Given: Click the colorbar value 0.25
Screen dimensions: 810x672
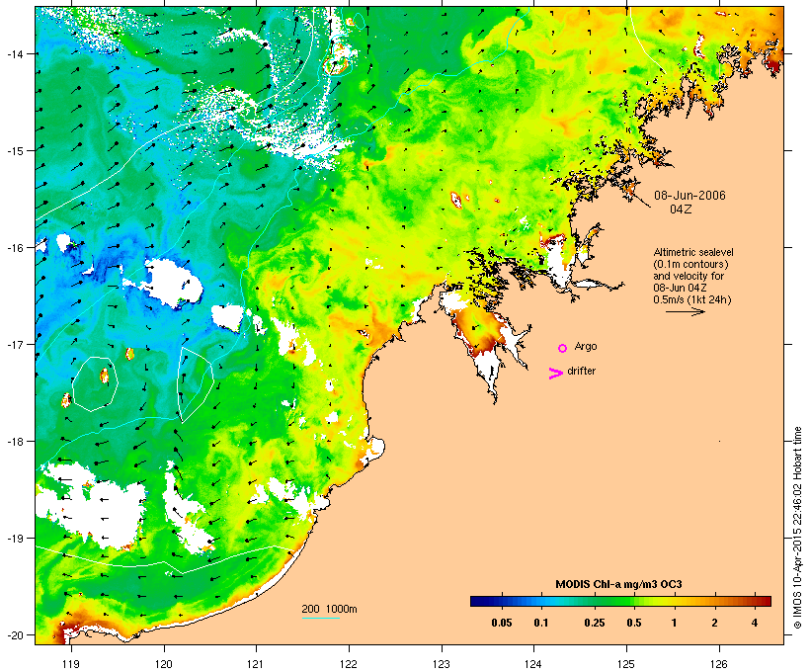Looking at the screenshot, I should [x=594, y=623].
